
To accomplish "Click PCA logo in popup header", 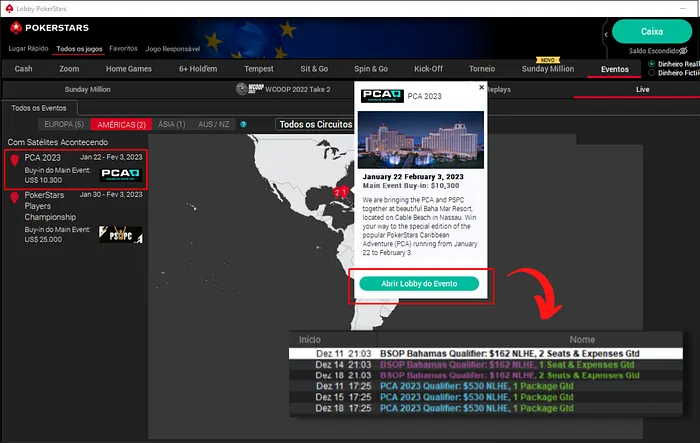I will point(382,96).
